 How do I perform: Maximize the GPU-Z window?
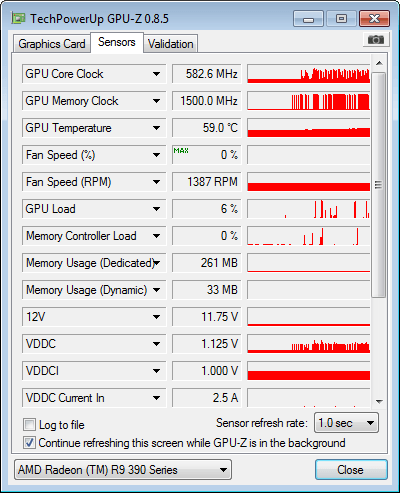click(x=341, y=19)
